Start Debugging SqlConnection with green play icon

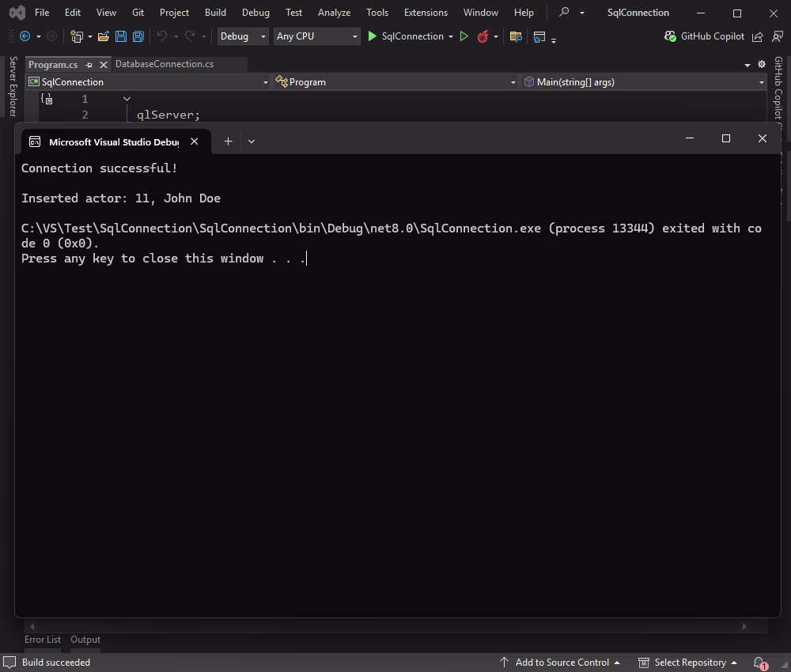coord(371,36)
